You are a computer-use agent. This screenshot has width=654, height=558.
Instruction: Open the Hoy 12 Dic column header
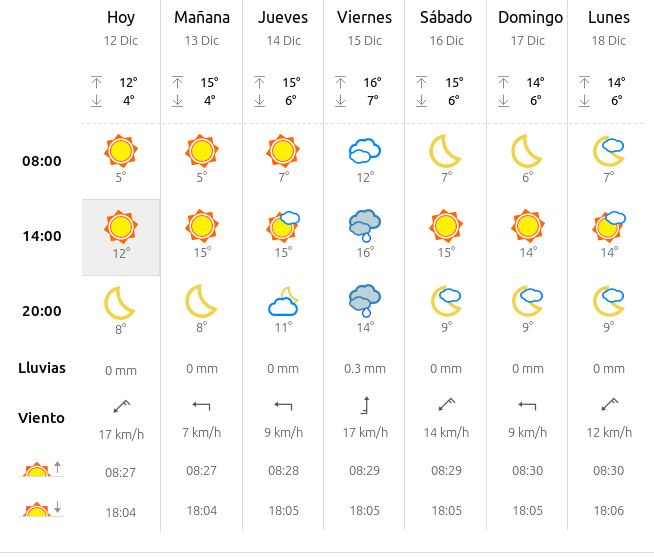click(x=121, y=28)
